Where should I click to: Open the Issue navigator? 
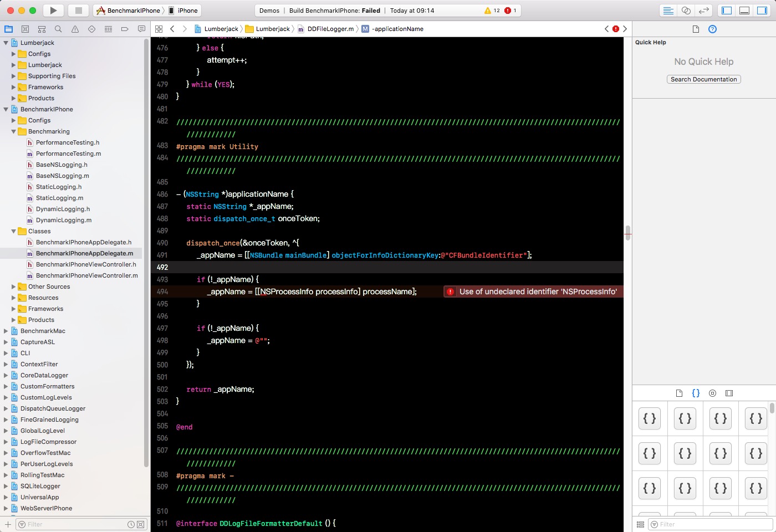tap(74, 28)
